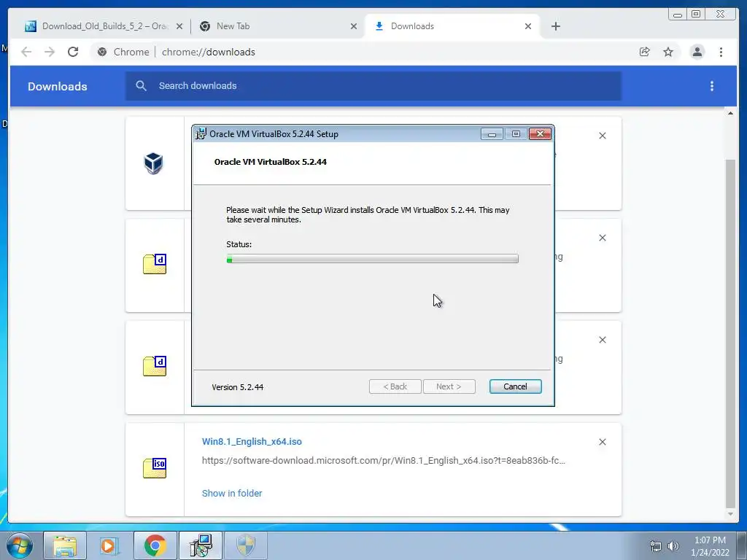The width and height of the screenshot is (747, 560).
Task: Click the search magnifier icon
Action: (x=141, y=86)
